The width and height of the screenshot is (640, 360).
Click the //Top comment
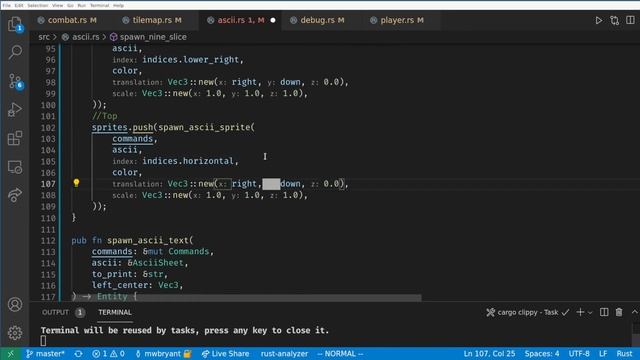click(x=104, y=116)
